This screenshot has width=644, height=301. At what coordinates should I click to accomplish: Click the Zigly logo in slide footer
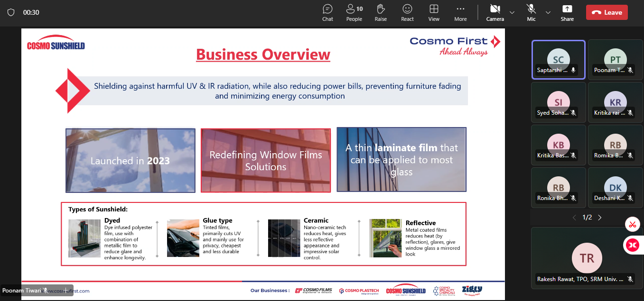[472, 290]
